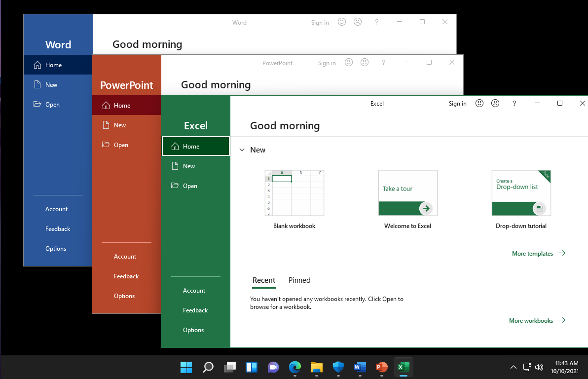Select New in Excel sidebar
Viewport: 588px width, 379px height.
[196, 166]
